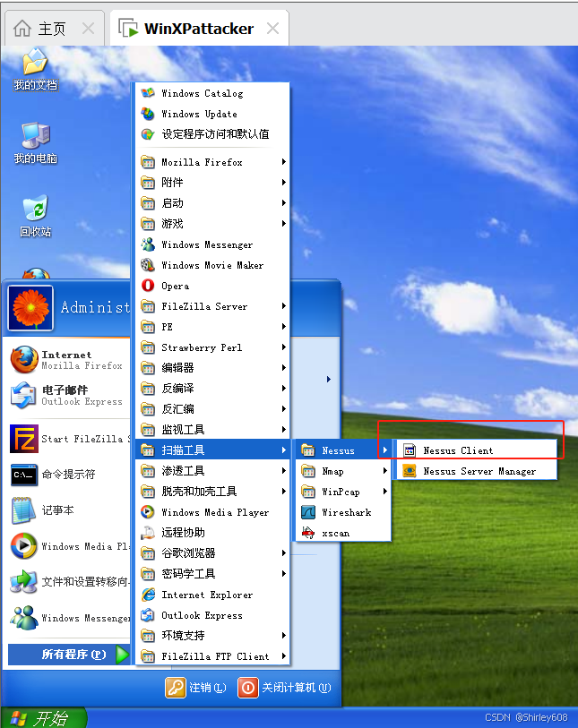Switch to the WinXPattacker tab
Image resolution: width=578 pixels, height=728 pixels.
click(198, 29)
